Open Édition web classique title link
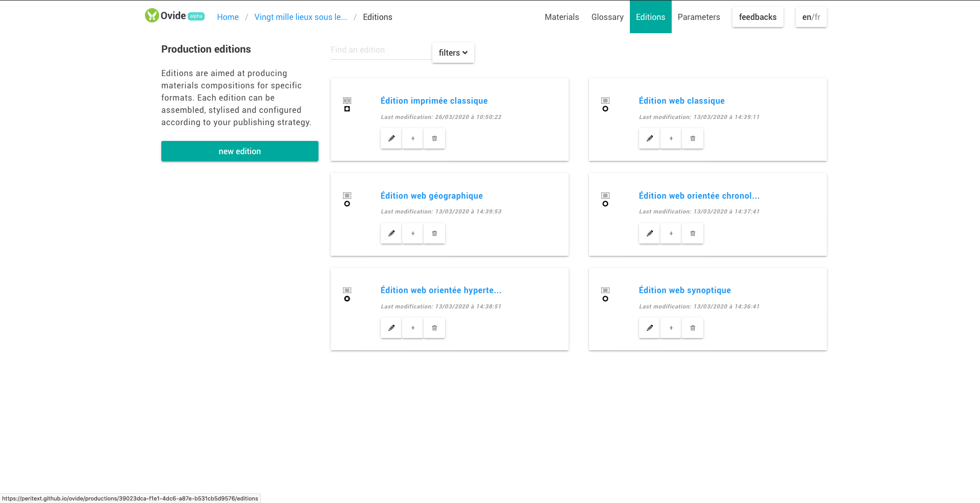980x503 pixels. click(x=682, y=101)
